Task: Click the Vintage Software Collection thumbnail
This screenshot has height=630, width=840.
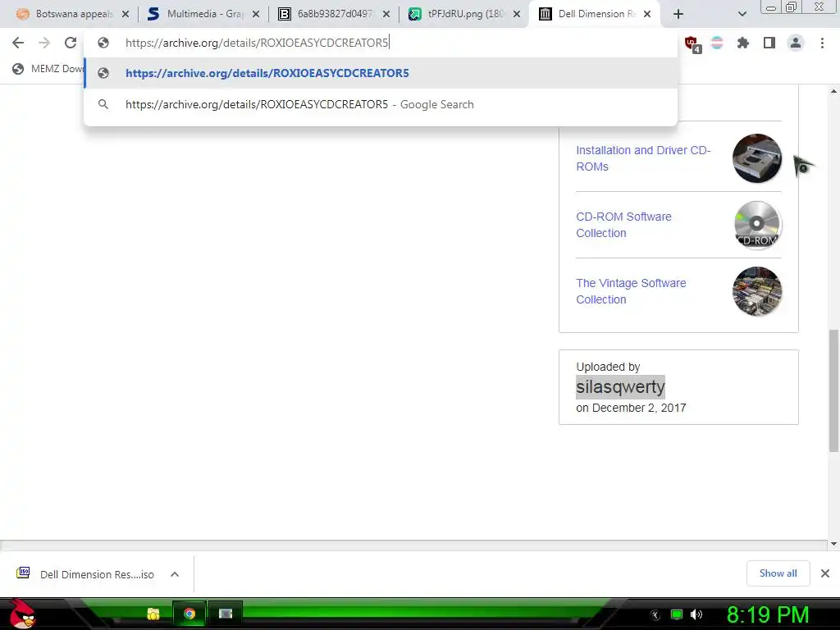Action: pos(757,291)
